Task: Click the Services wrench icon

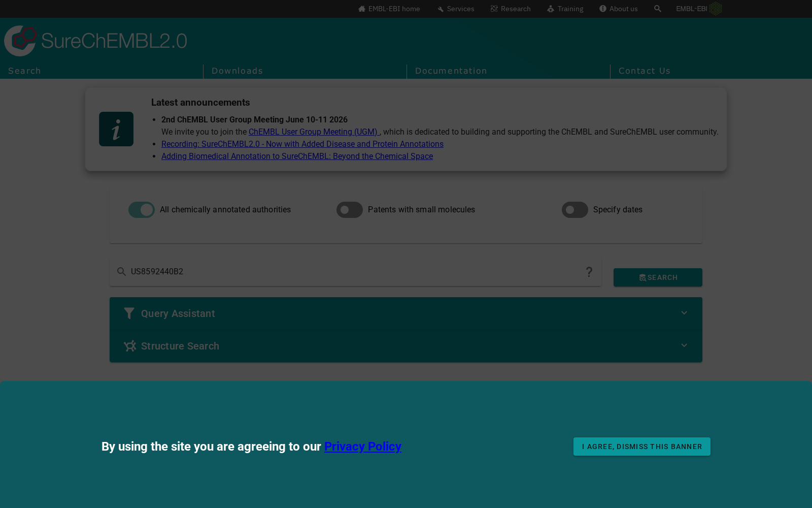Action: coord(441,9)
